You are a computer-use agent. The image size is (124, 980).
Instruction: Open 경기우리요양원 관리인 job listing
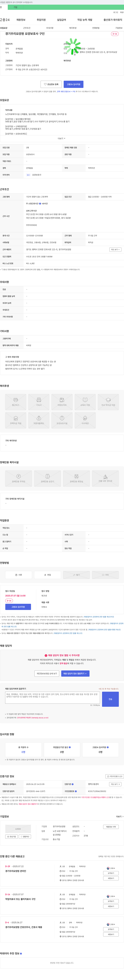[16, 871]
